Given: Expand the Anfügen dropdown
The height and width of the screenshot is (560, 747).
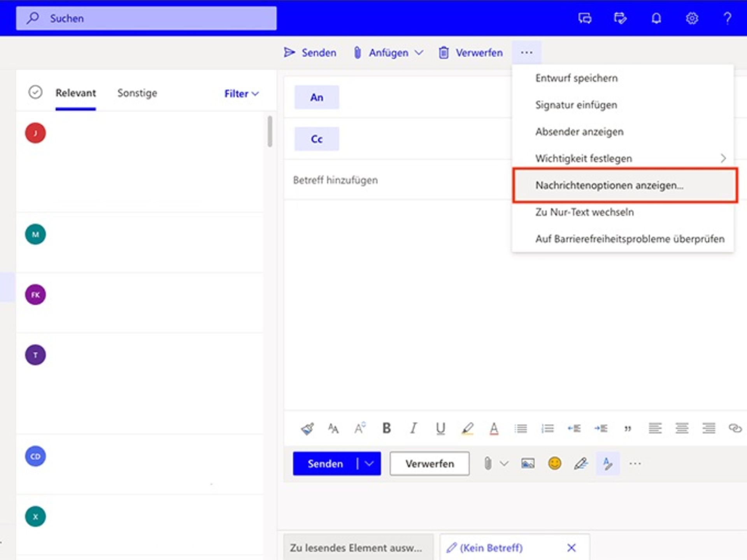Looking at the screenshot, I should tap(419, 52).
